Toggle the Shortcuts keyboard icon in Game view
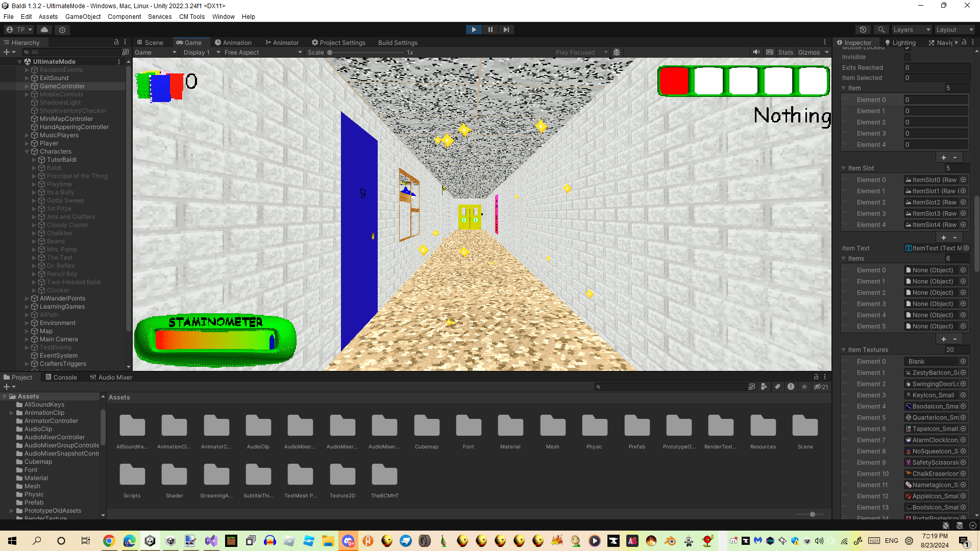Viewport: 980px width, 551px height. pyautogui.click(x=769, y=52)
